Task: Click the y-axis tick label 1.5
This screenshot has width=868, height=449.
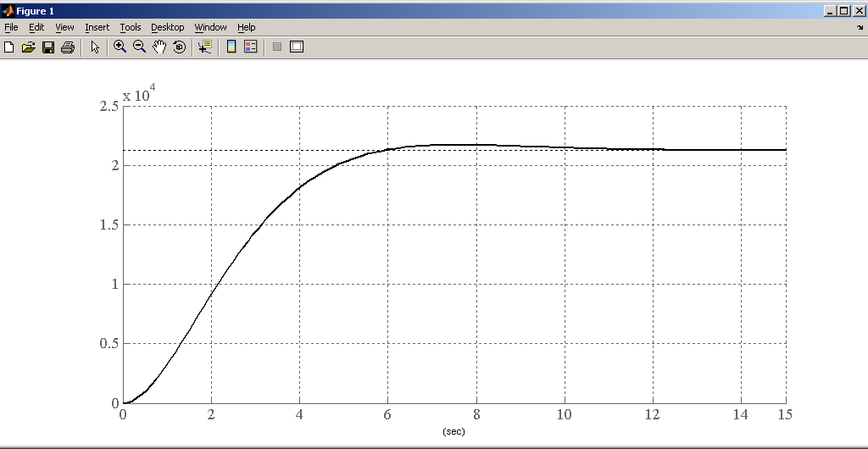Action: tap(108, 225)
